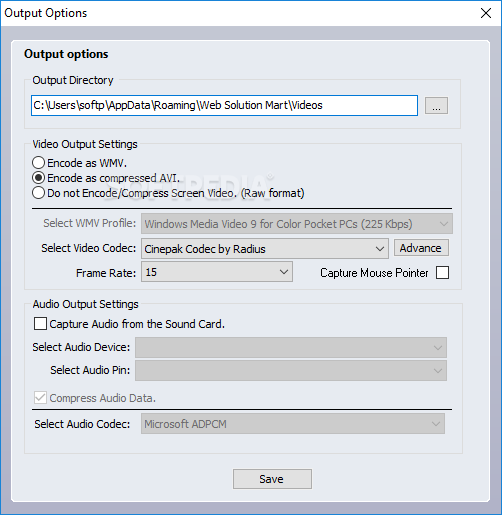This screenshot has height=515, width=502.
Task: Click the Cinepak Codec by Radius text
Action: [205, 249]
